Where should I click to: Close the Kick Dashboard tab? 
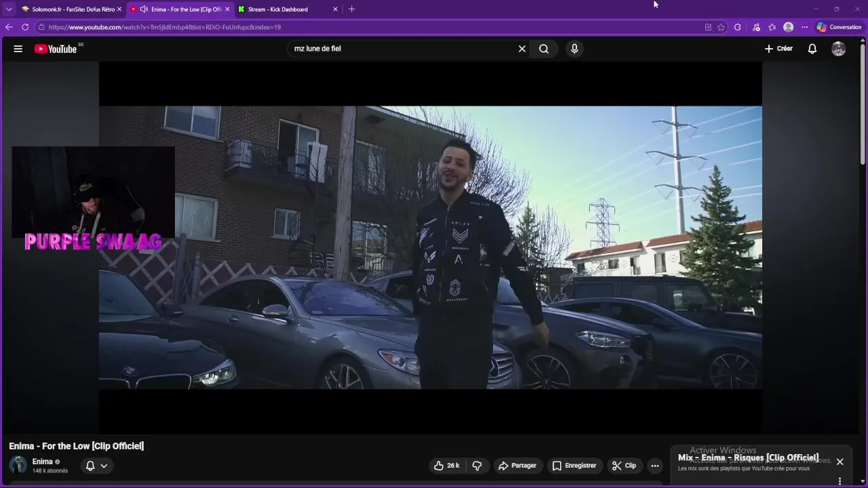pos(335,9)
